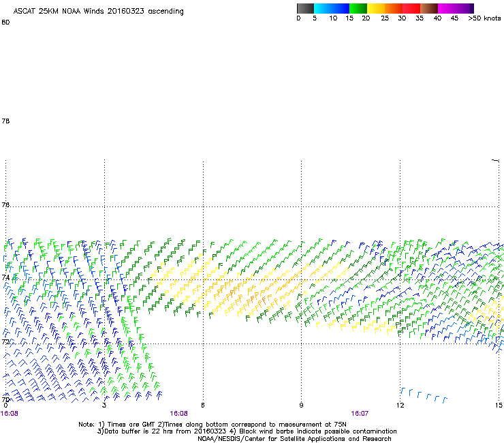Click the '45' label under the color legend
The width and height of the screenshot is (504, 443).
[x=454, y=18]
